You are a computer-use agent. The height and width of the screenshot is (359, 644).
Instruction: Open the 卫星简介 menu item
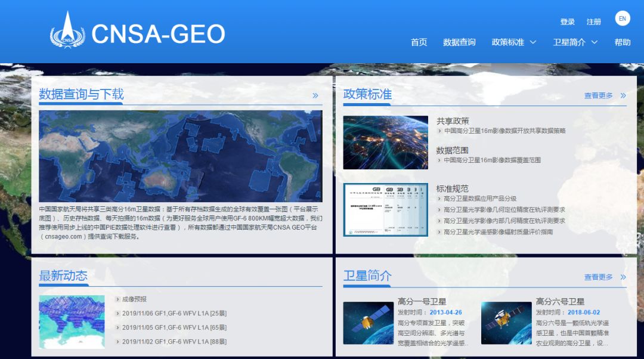(569, 42)
